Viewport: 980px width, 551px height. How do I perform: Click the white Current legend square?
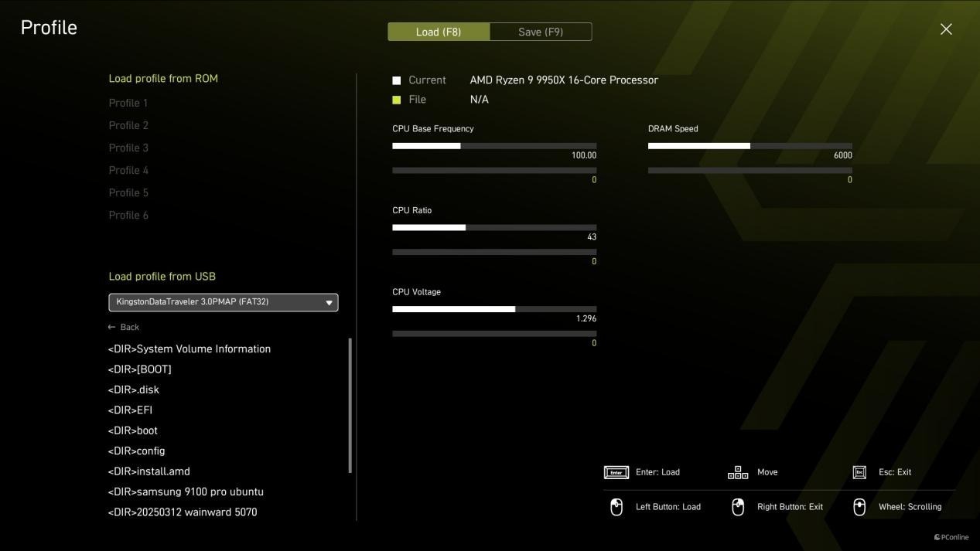point(397,80)
